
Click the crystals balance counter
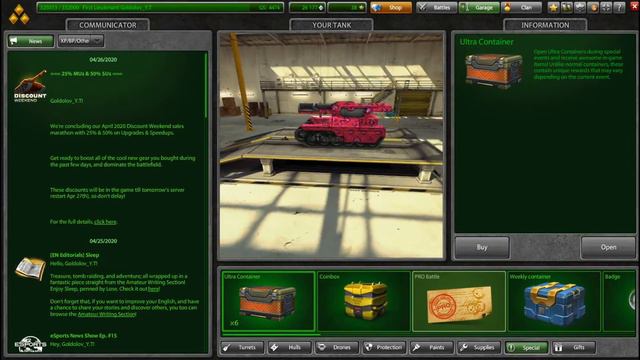tap(307, 7)
